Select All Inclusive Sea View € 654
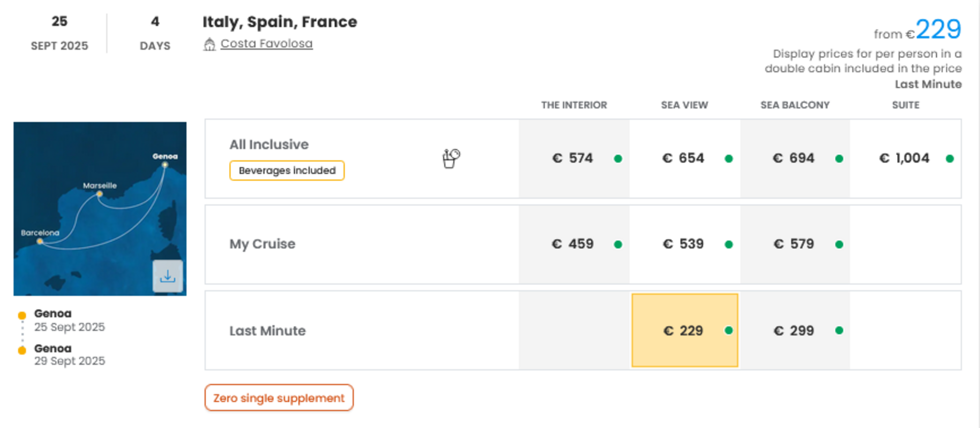Screen dimensions: 980x428 (684, 158)
